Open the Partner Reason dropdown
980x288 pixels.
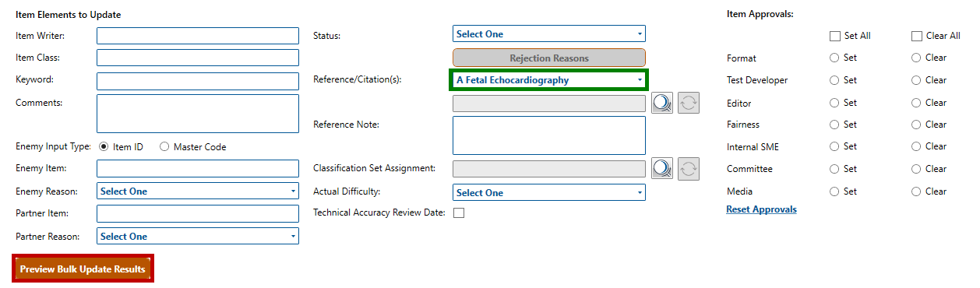[x=198, y=237]
